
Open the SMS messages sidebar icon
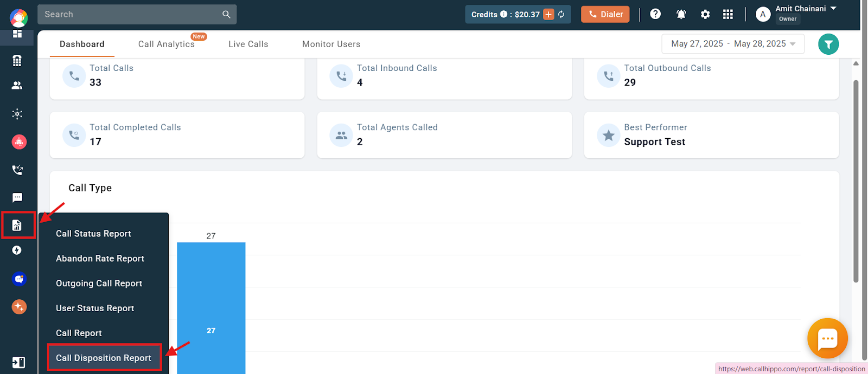[x=17, y=197]
